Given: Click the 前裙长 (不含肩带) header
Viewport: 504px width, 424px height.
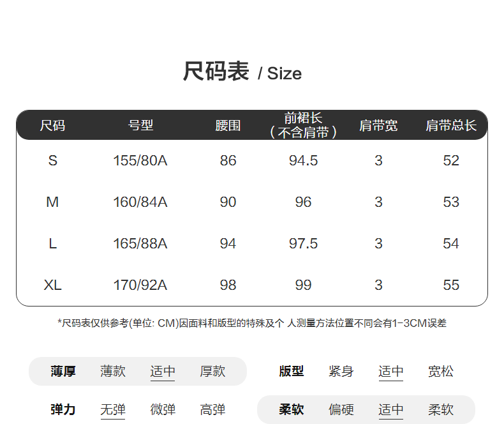Looking at the screenshot, I should pyautogui.click(x=303, y=125).
